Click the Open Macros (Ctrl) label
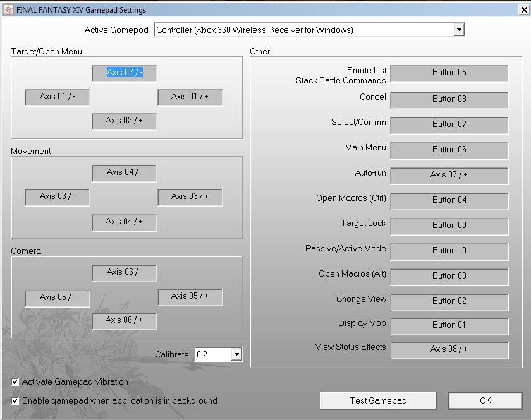The image size is (531, 420). click(351, 198)
